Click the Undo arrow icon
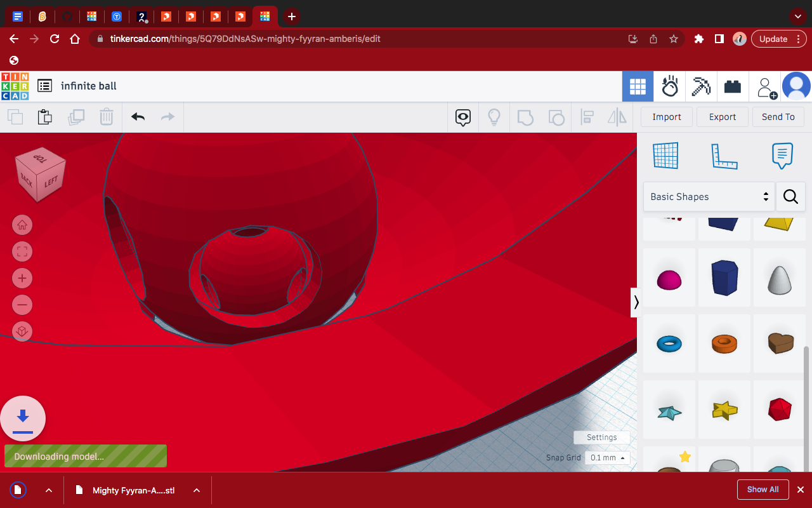The height and width of the screenshot is (508, 812). [138, 117]
